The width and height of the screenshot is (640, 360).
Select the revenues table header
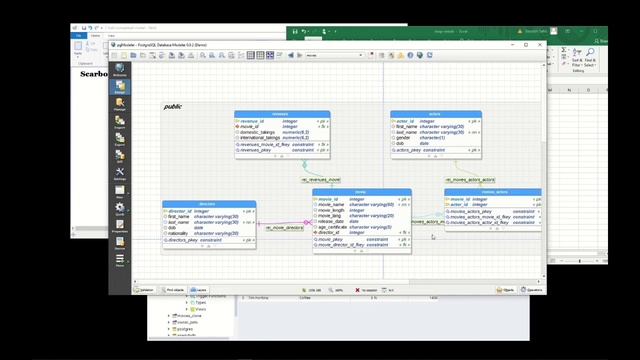tap(282, 114)
